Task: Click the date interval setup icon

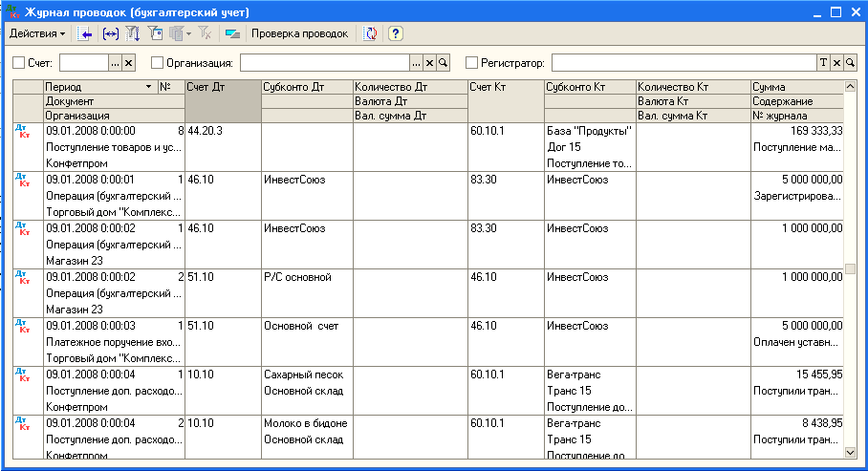Action: [110, 33]
